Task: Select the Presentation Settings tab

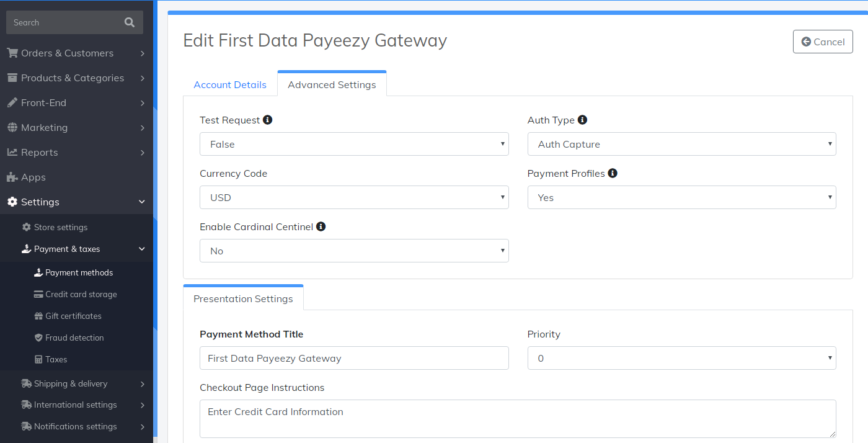Action: tap(243, 298)
